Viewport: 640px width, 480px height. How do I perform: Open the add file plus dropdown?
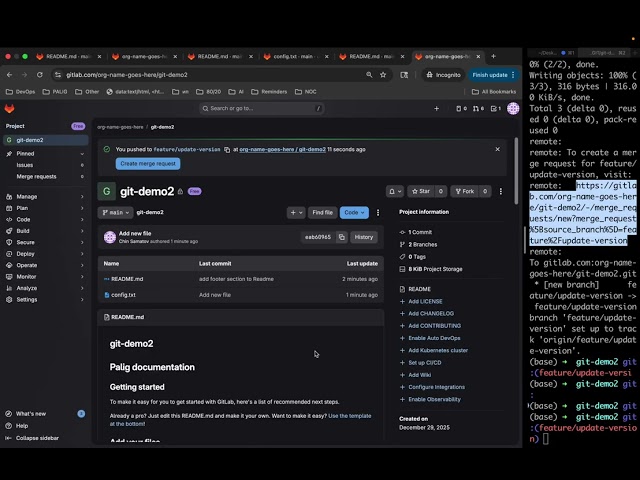296,213
